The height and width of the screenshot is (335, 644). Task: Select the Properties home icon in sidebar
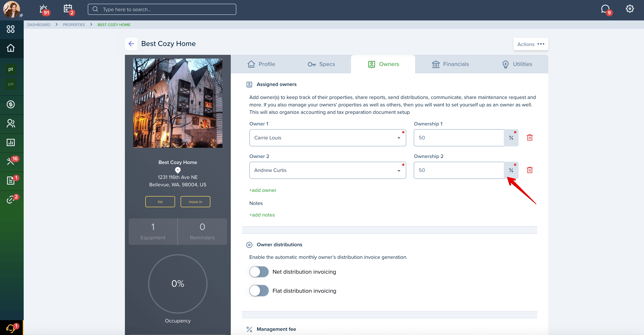point(10,48)
